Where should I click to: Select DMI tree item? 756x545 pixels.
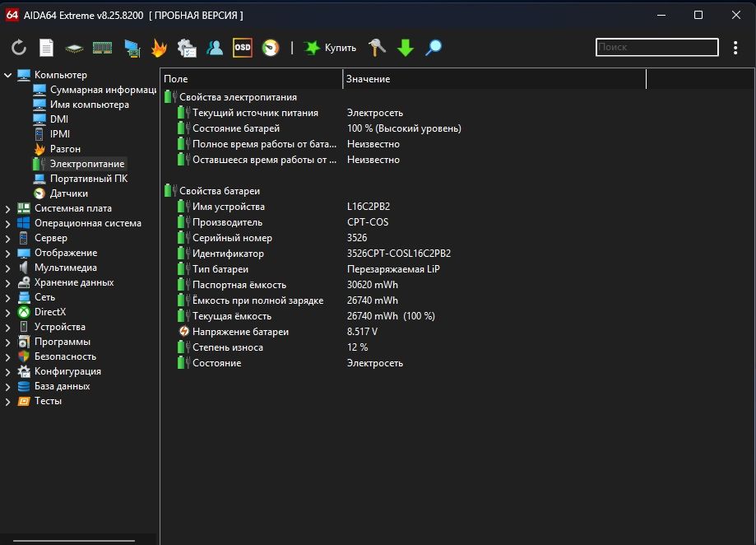click(51, 119)
